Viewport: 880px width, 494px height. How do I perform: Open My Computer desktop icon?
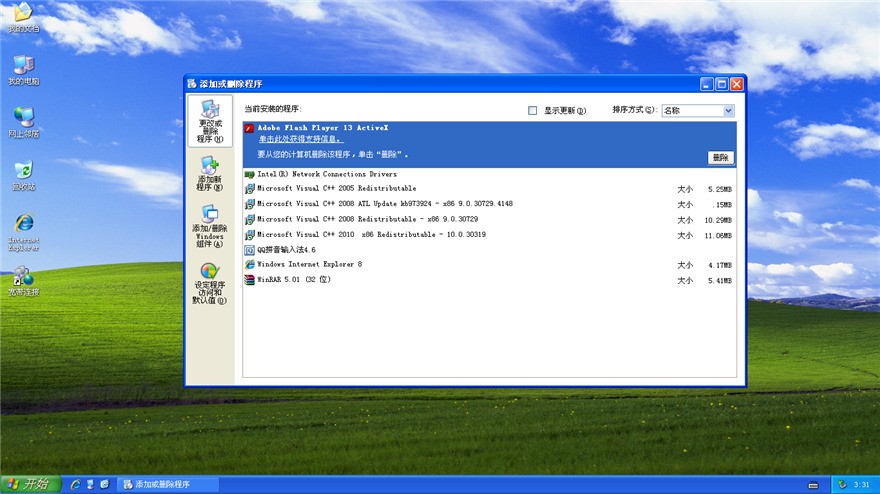click(x=23, y=68)
